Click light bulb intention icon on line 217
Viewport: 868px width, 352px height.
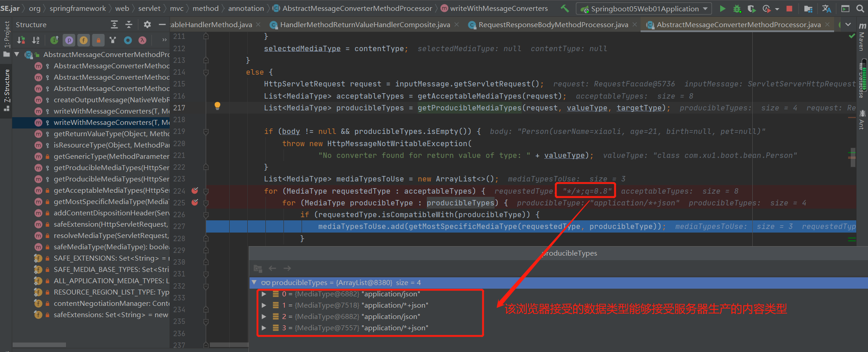point(217,106)
